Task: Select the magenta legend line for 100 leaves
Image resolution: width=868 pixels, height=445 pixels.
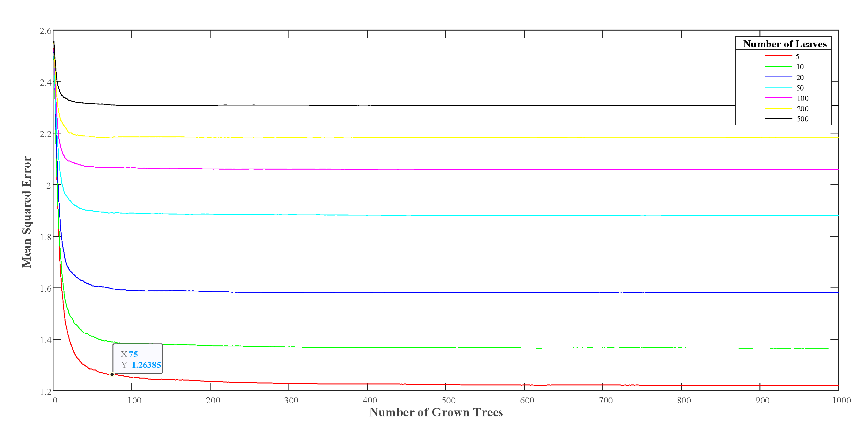Action: click(778, 98)
